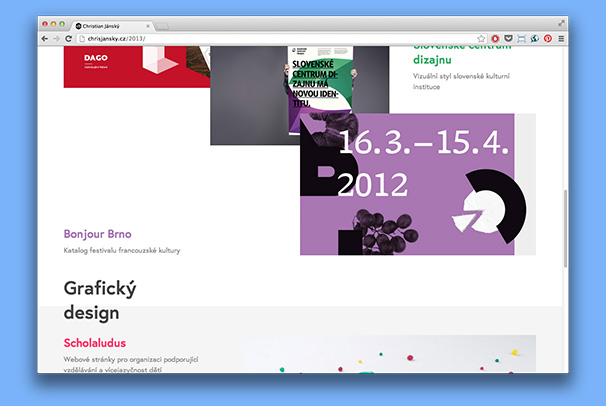Open the Scholaludus project link
The width and height of the screenshot is (606, 406).
[x=95, y=343]
